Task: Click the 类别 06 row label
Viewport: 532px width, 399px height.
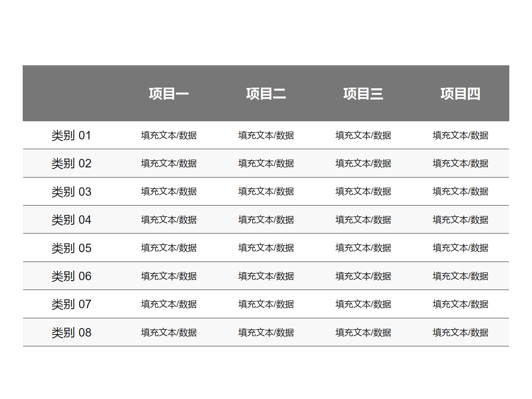Action: [x=71, y=276]
